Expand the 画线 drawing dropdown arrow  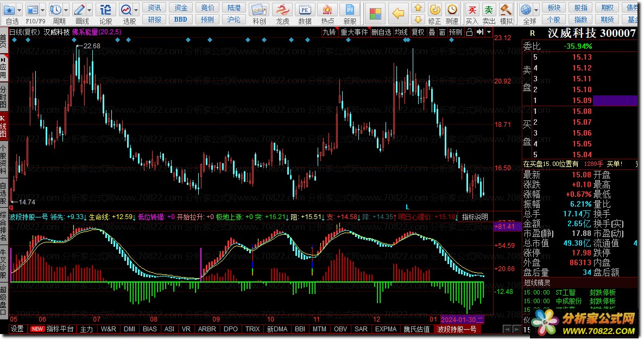(x=89, y=10)
